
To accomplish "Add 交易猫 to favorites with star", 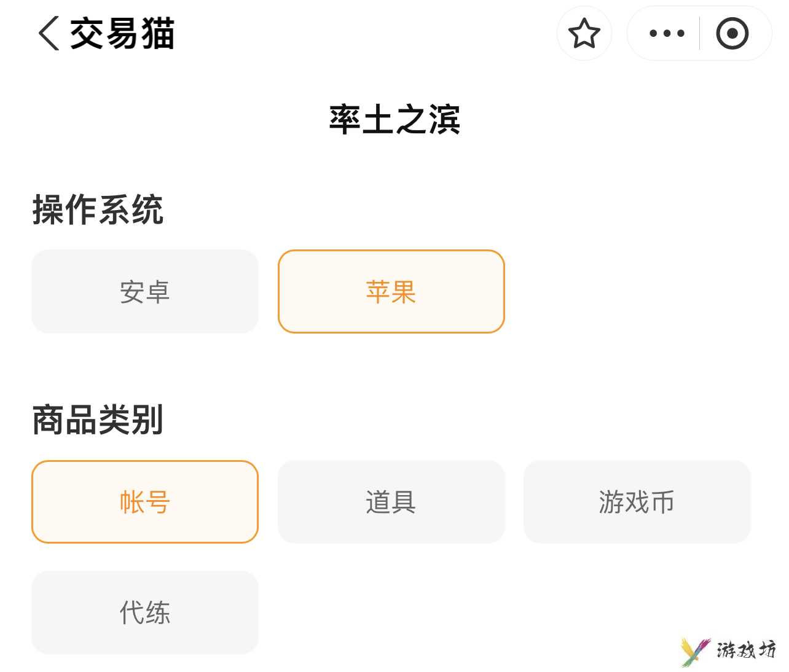I will [x=584, y=33].
